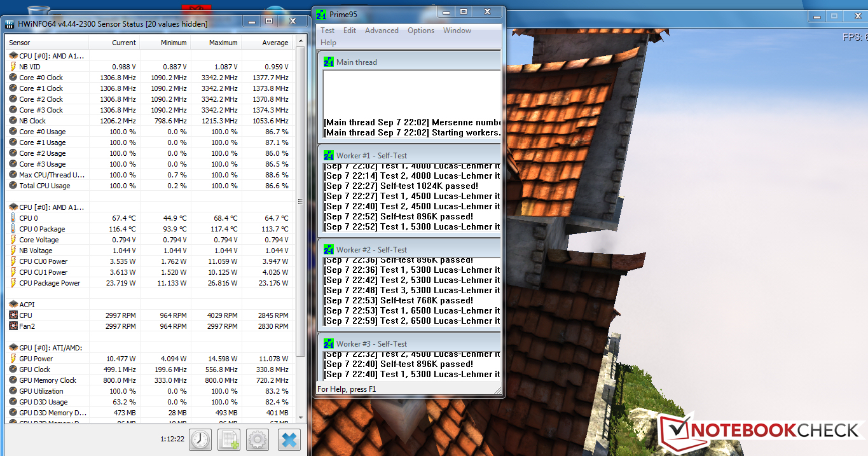Click the CPU 0 Package thermometer icon
Image resolution: width=868 pixels, height=456 pixels.
[x=13, y=229]
